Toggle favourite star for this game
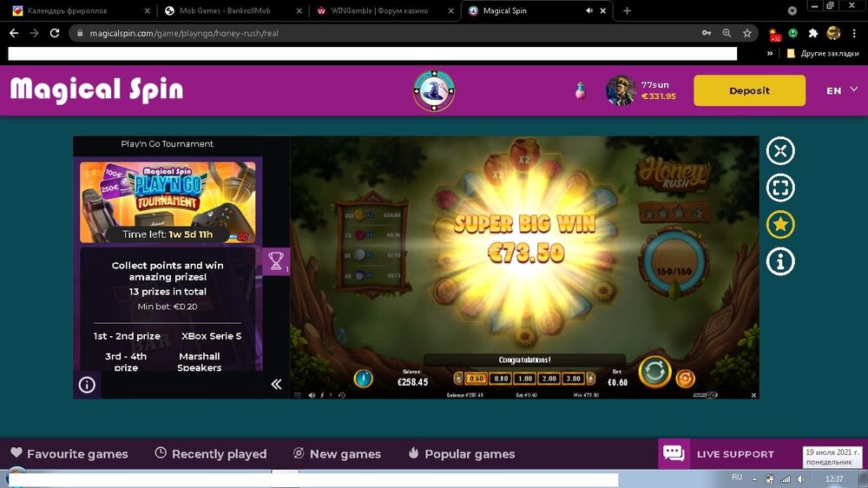The image size is (868, 488). pyautogui.click(x=779, y=225)
